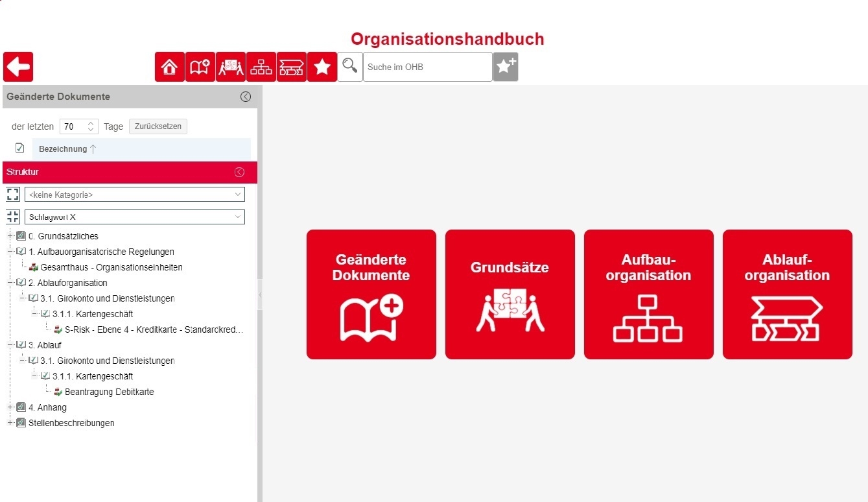The image size is (868, 502).
Task: Expand the Stellenbeschreibungen tree node
Action: click(x=10, y=423)
